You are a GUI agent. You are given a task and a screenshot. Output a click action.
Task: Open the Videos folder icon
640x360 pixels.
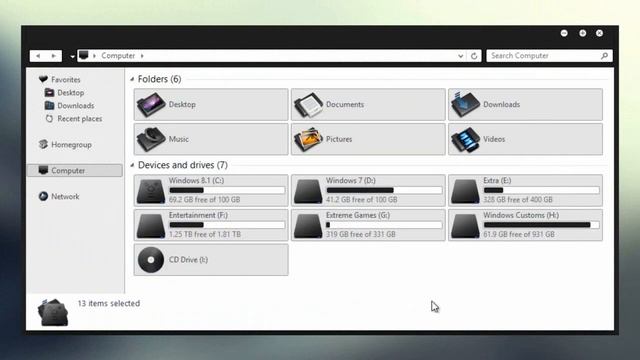(465, 139)
